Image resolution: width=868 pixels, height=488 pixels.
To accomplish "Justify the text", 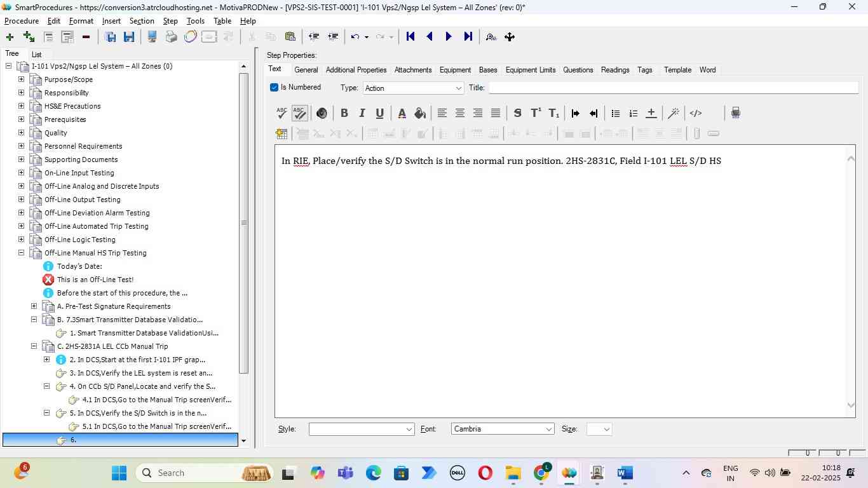I will (x=495, y=113).
